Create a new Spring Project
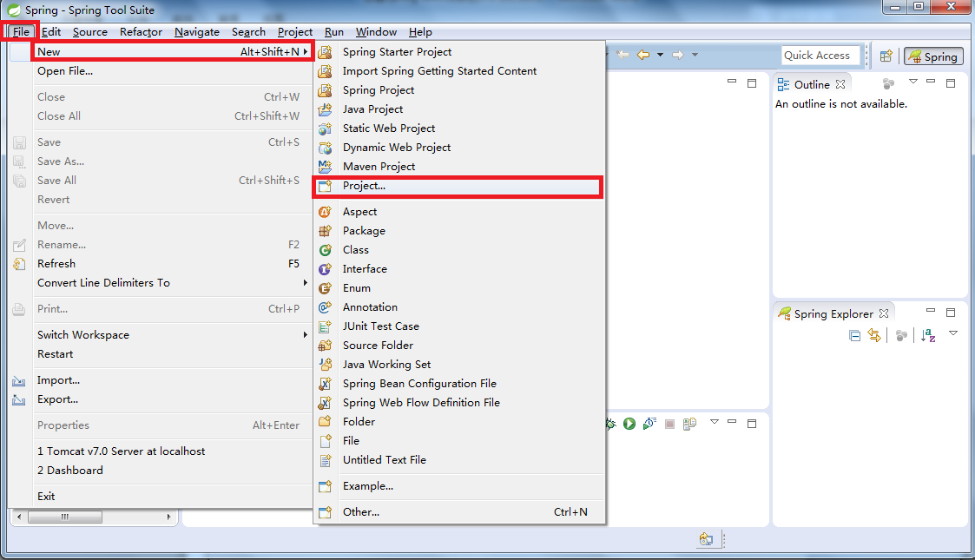This screenshot has width=975, height=560. 458,90
